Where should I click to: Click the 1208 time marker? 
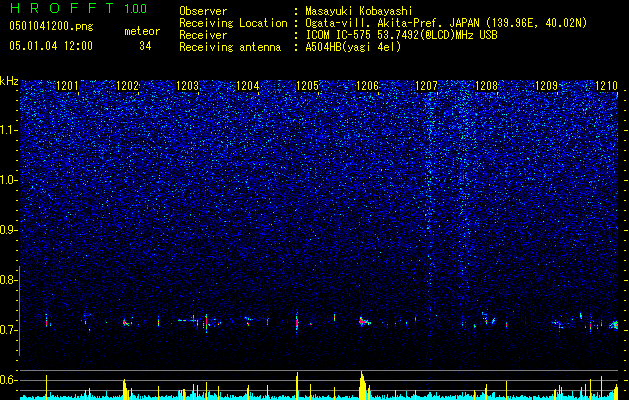(486, 86)
